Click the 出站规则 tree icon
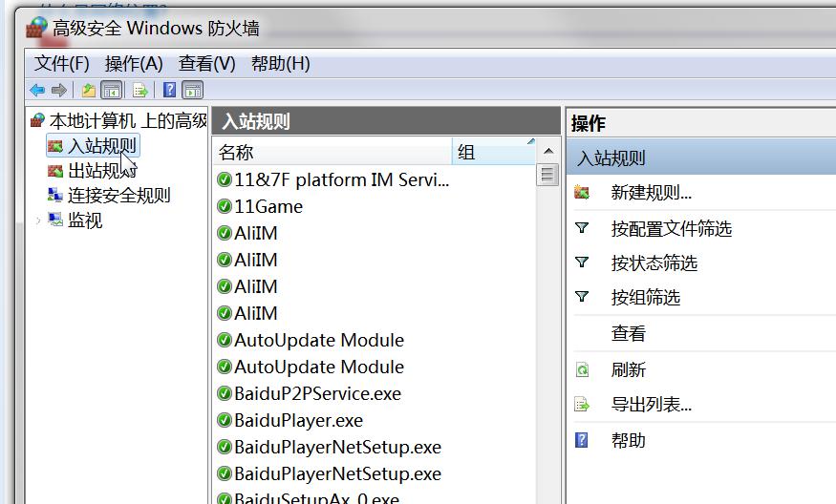Image resolution: width=836 pixels, height=504 pixels. point(54,171)
